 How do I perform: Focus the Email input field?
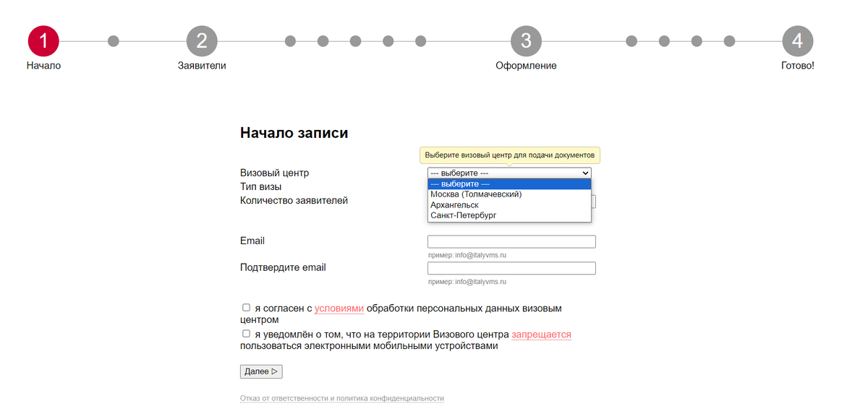pos(511,241)
